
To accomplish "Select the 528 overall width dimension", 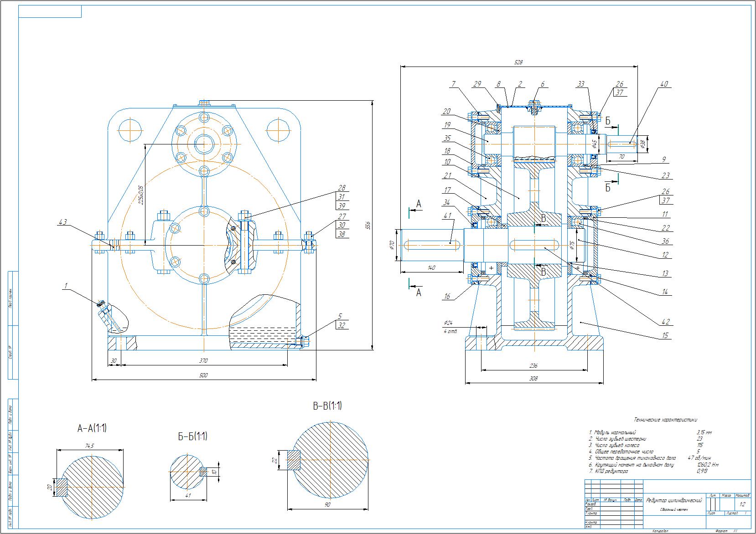I will click(518, 62).
